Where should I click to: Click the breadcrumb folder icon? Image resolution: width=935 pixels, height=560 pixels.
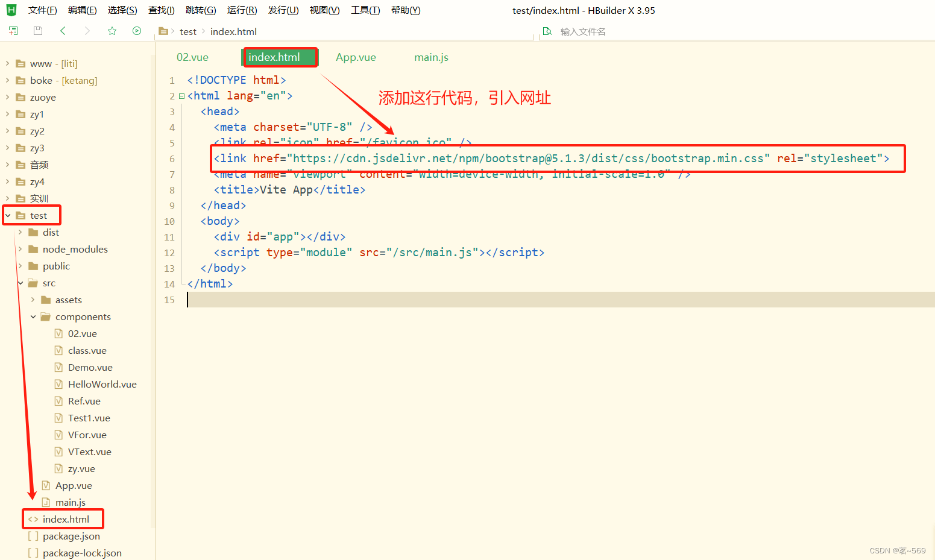pos(163,31)
